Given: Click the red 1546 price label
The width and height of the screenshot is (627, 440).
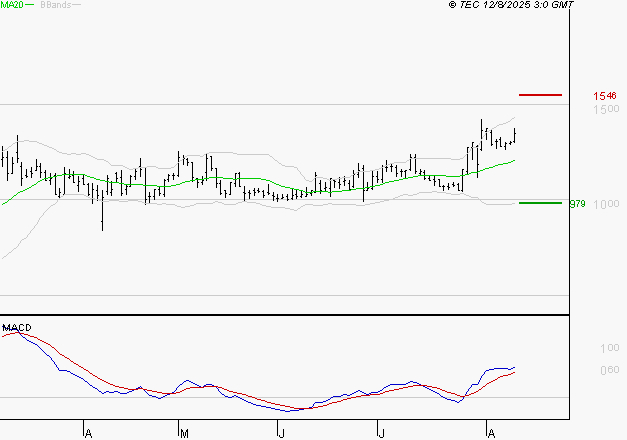Looking at the screenshot, I should pos(605,96).
